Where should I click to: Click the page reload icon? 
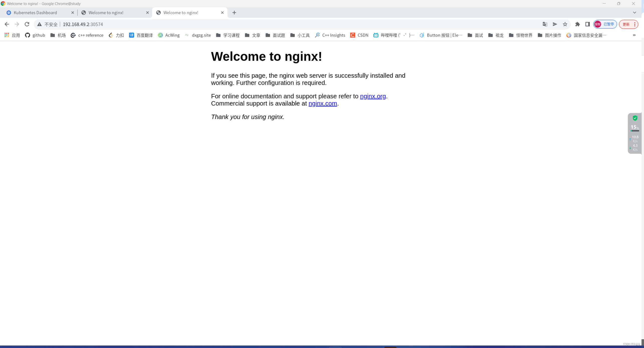click(x=27, y=24)
